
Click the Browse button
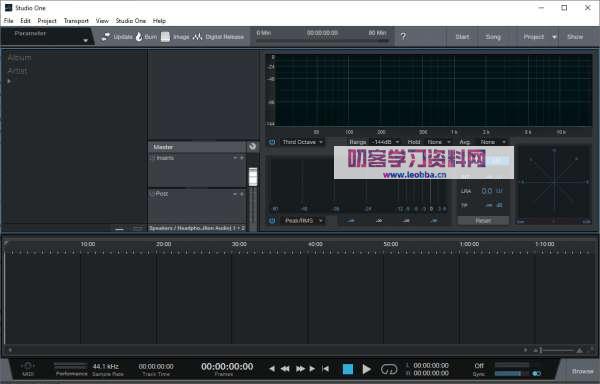(582, 371)
